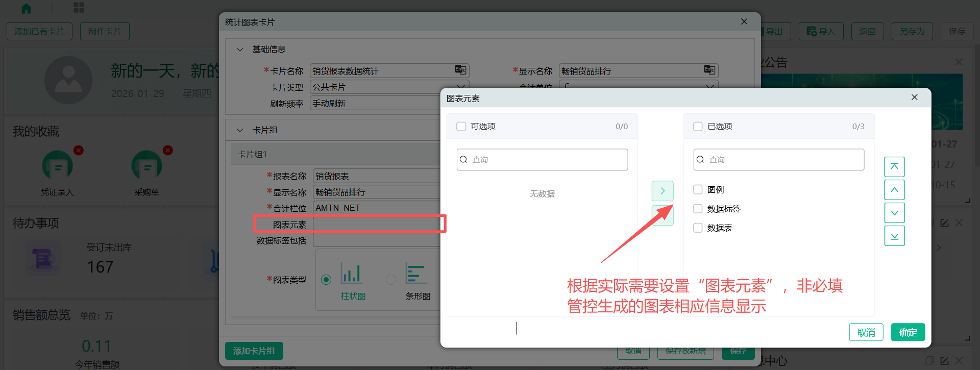Select the 柱状图 bar chart icon
This screenshot has height=370, width=980.
pyautogui.click(x=352, y=274)
